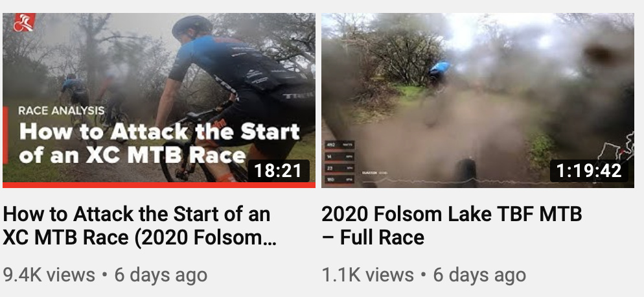
Task: Click the red watched-progress bar under first thumbnail
Action: tap(159, 185)
